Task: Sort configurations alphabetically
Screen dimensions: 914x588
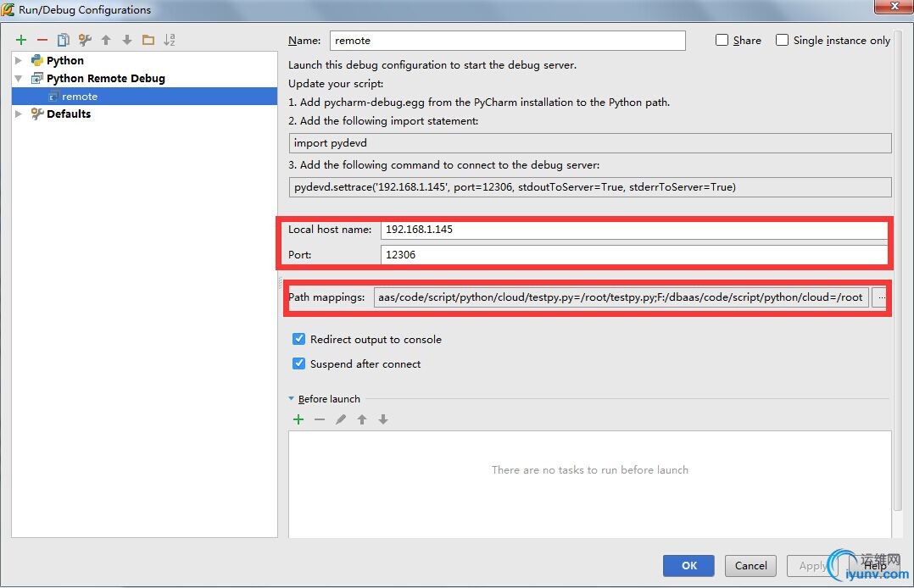Action: point(169,40)
